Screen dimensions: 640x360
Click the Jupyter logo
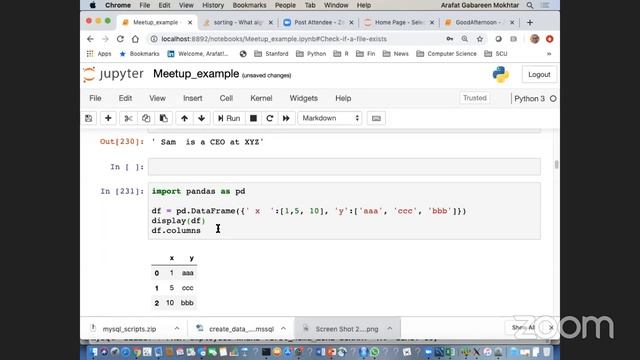pyautogui.click(x=113, y=74)
